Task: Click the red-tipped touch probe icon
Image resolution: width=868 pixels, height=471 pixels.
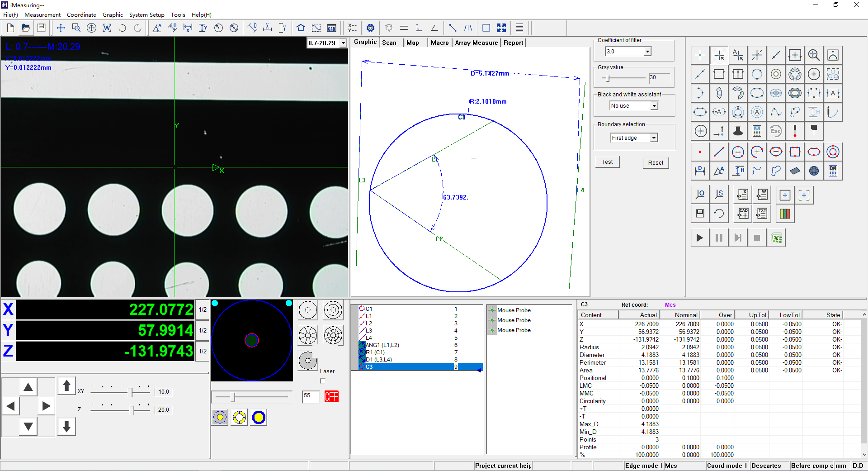Action: pos(795,131)
